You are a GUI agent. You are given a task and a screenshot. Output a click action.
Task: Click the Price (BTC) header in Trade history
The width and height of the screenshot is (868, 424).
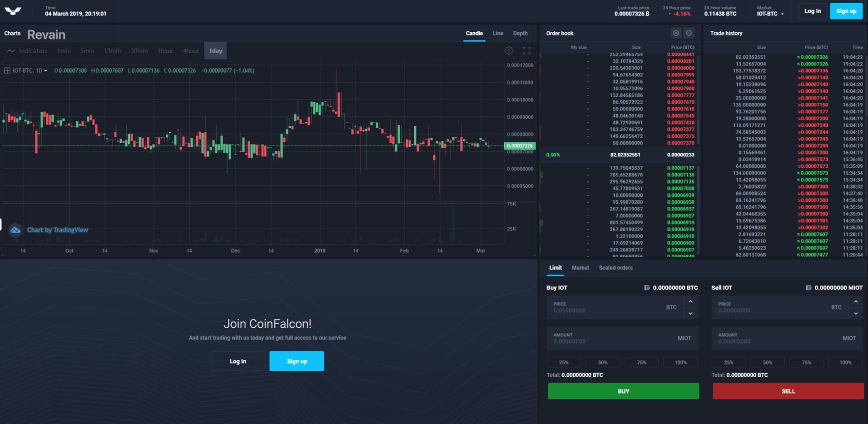tap(816, 47)
